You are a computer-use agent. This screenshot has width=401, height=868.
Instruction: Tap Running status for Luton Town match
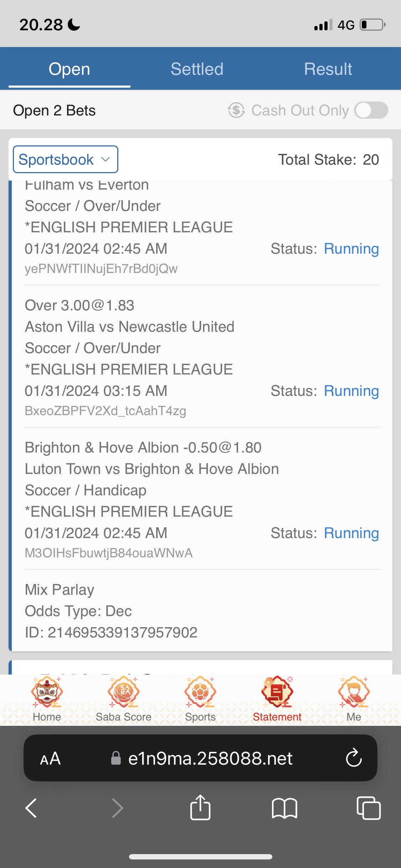pyautogui.click(x=351, y=533)
